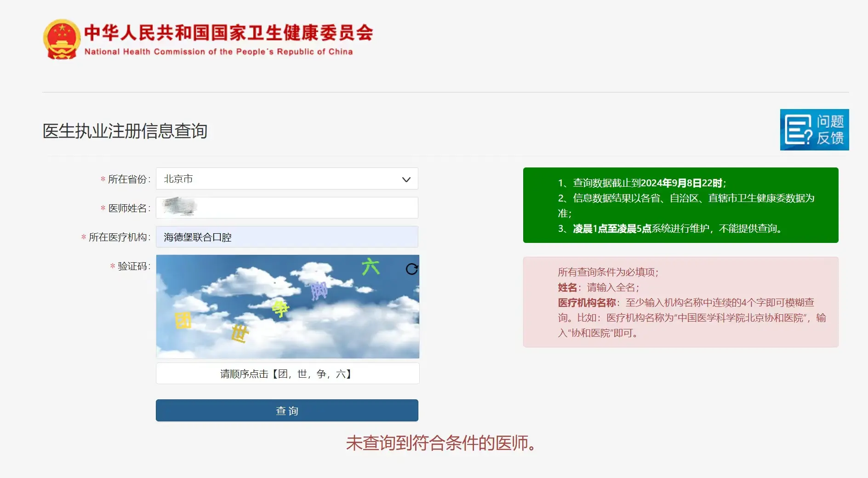Click the 医师姓名 name input field
868x478 pixels.
(286, 207)
